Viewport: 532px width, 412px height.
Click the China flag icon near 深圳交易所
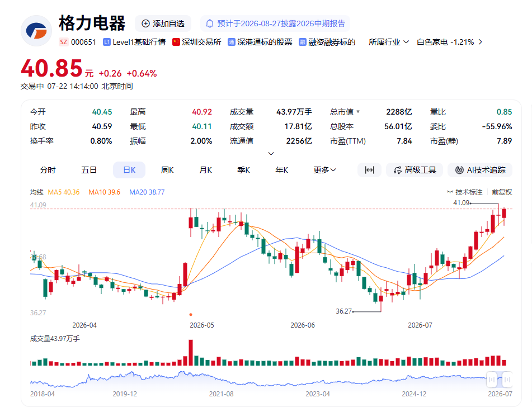[176, 42]
